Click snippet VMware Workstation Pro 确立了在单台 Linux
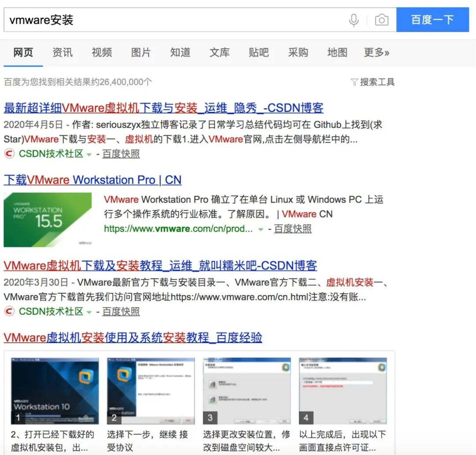 [244, 207]
